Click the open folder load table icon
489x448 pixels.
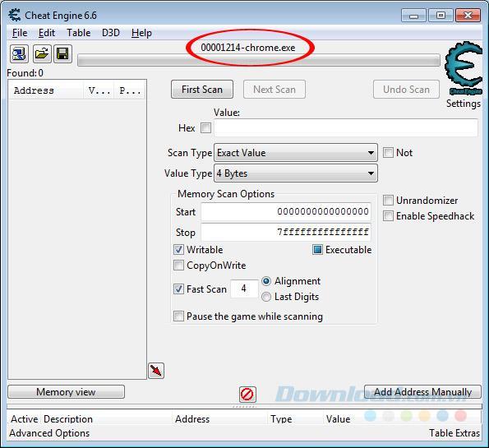point(41,54)
